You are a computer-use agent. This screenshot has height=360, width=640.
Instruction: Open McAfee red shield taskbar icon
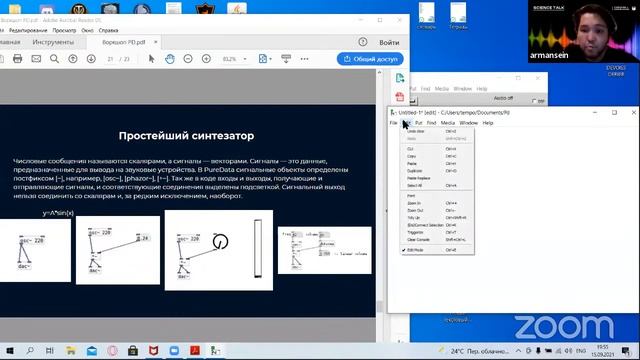pos(153,351)
